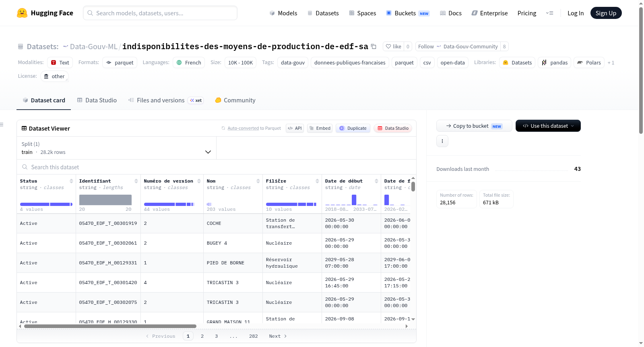Switch to the Data Studio tab
The width and height of the screenshot is (644, 347).
point(97,100)
